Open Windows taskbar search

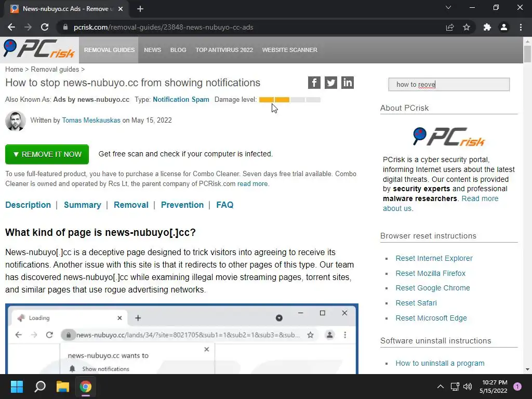coord(40,387)
